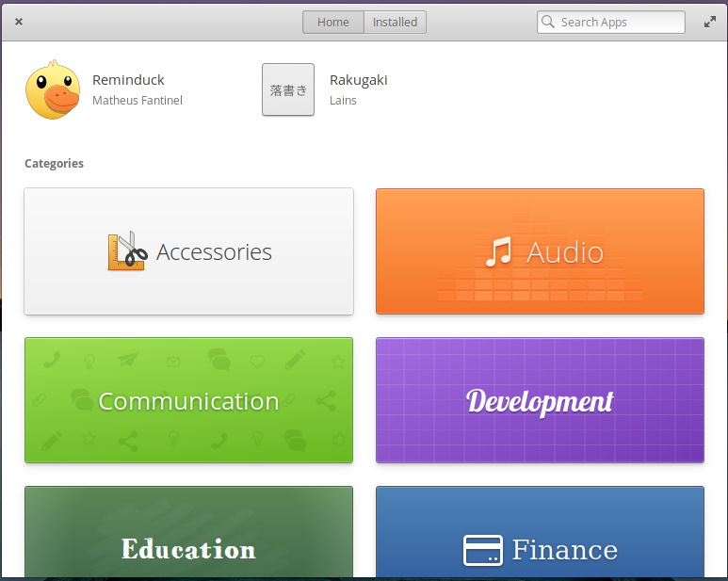Screen dimensions: 728x581
Task: Open the Reminduck duck app icon
Action: click(x=53, y=89)
